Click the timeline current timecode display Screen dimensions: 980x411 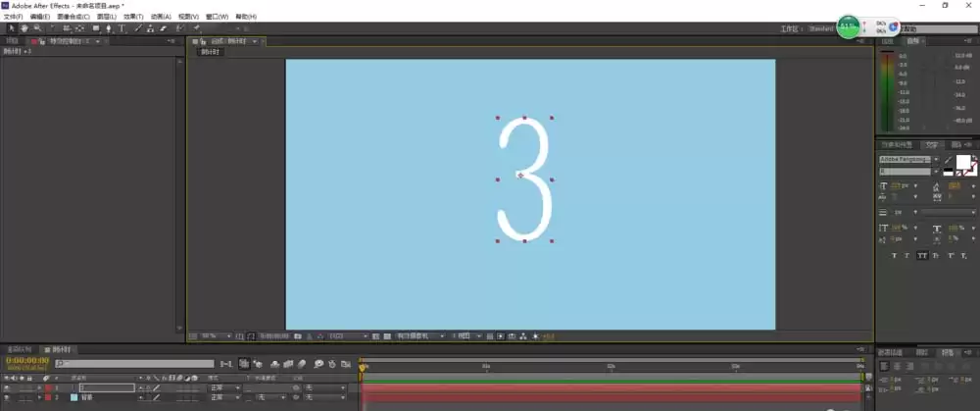point(27,361)
